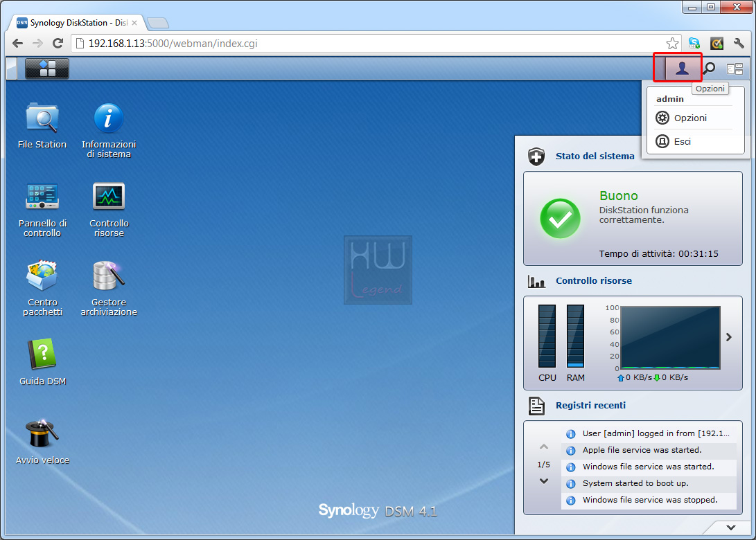The image size is (756, 540).
Task: Click the Registri recenti document icon
Action: click(x=536, y=406)
